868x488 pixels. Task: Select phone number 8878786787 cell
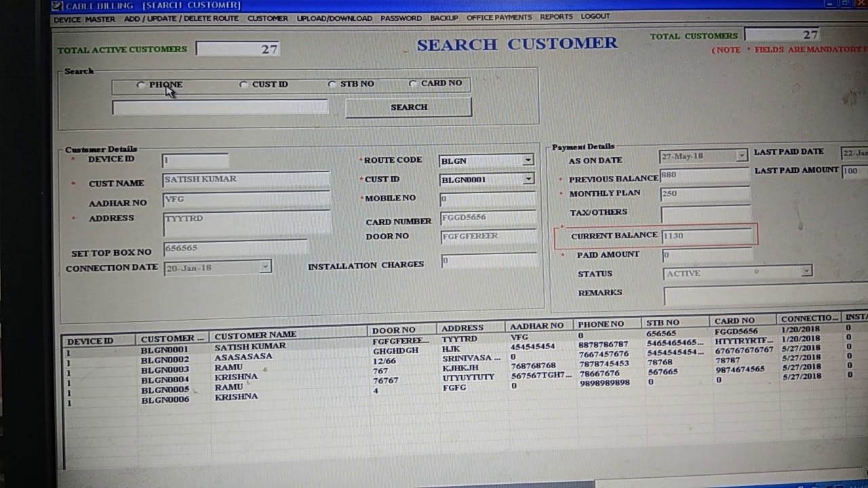(603, 344)
